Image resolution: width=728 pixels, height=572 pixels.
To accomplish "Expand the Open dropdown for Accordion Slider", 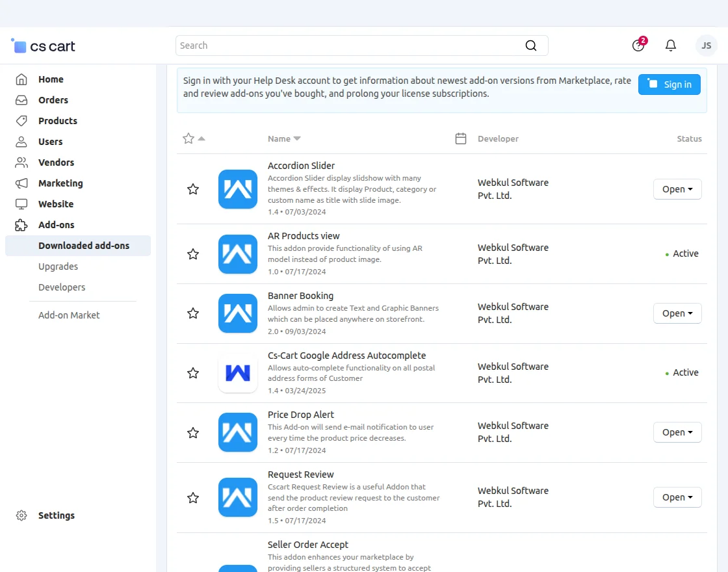I will point(677,189).
